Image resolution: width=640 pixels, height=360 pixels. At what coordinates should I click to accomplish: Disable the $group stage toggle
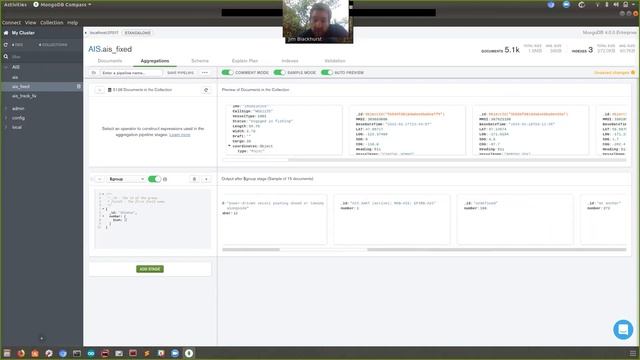pyautogui.click(x=154, y=179)
